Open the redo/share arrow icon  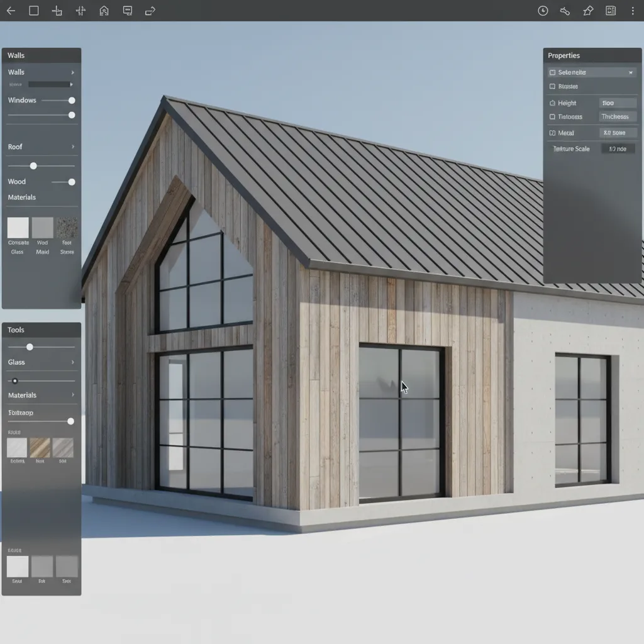(150, 10)
